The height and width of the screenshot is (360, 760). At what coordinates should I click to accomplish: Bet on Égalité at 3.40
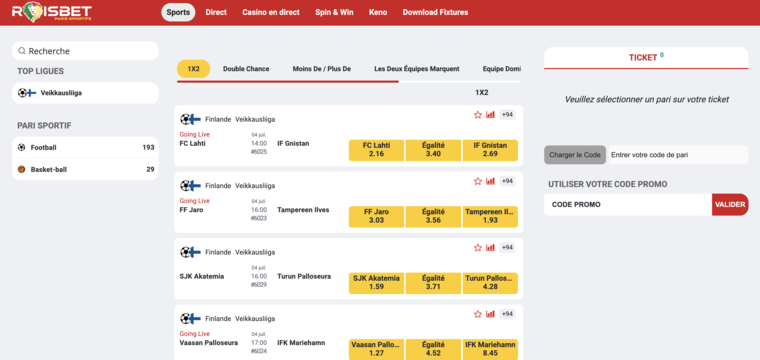tap(433, 150)
